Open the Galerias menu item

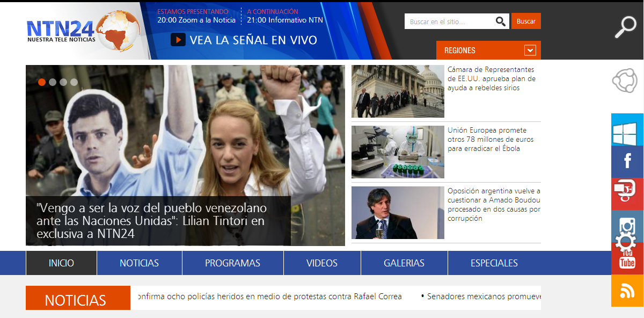pos(404,263)
